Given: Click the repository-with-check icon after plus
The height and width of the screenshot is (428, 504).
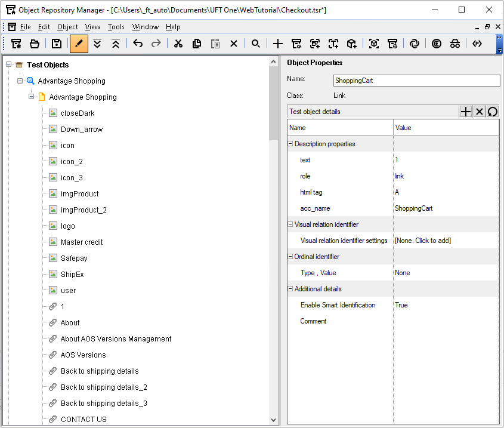Looking at the screenshot, I should pyautogui.click(x=296, y=44).
